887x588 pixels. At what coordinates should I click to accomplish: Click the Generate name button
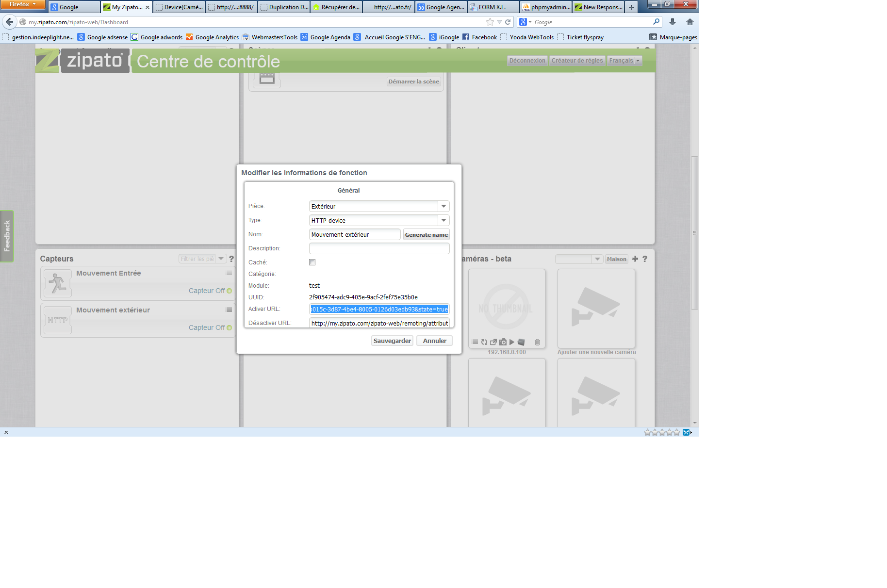[x=426, y=235]
